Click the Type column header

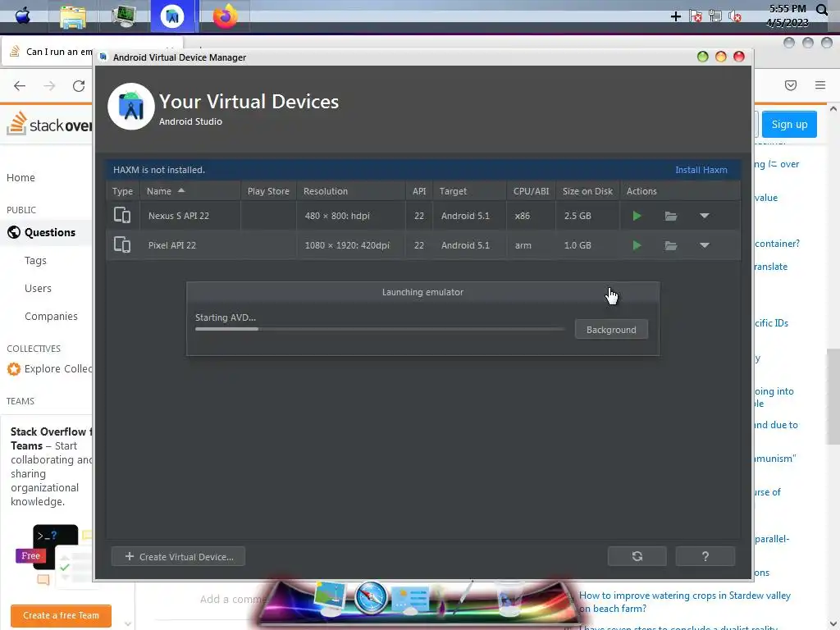pyautogui.click(x=123, y=191)
